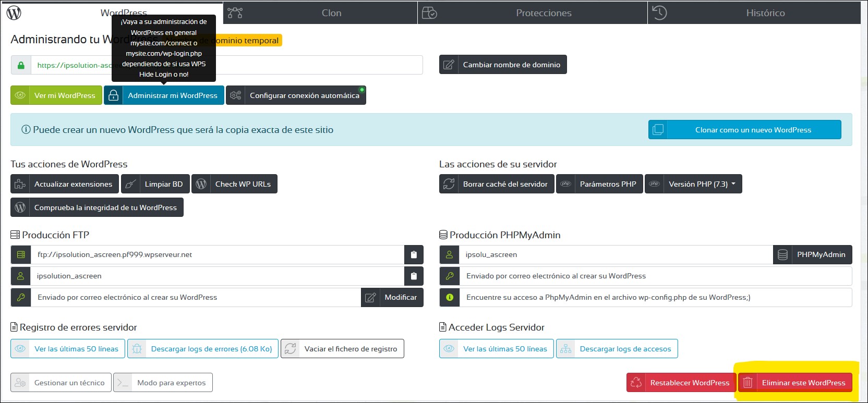Click the brush icon on Limpiar BD
The image size is (868, 403).
130,184
